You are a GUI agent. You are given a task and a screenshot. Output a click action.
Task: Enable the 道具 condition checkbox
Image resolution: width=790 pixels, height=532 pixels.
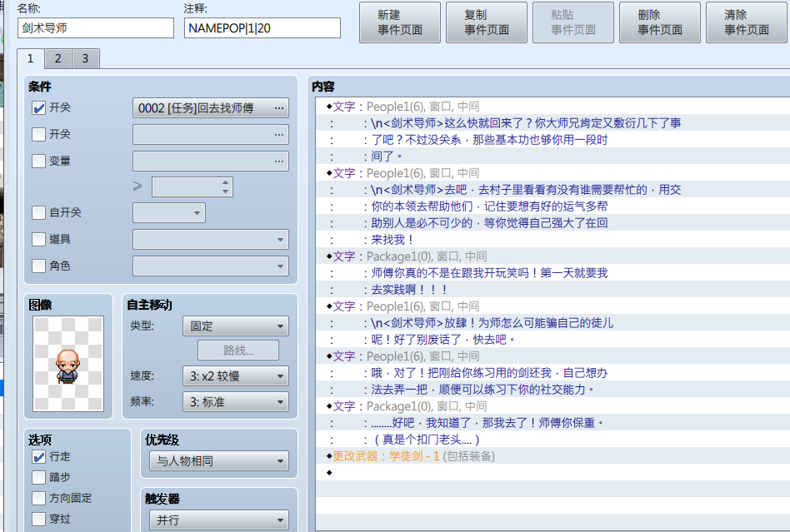39,239
